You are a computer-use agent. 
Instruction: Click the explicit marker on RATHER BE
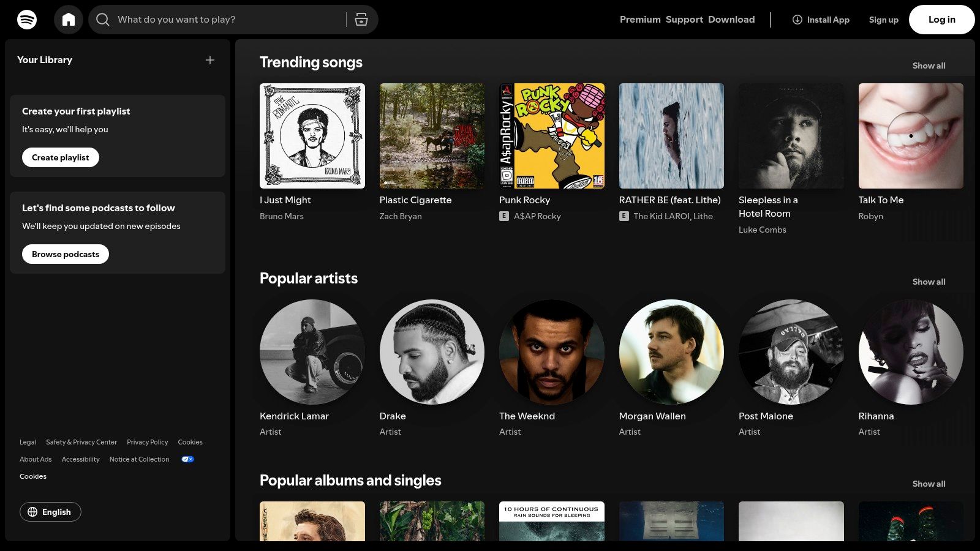click(624, 216)
